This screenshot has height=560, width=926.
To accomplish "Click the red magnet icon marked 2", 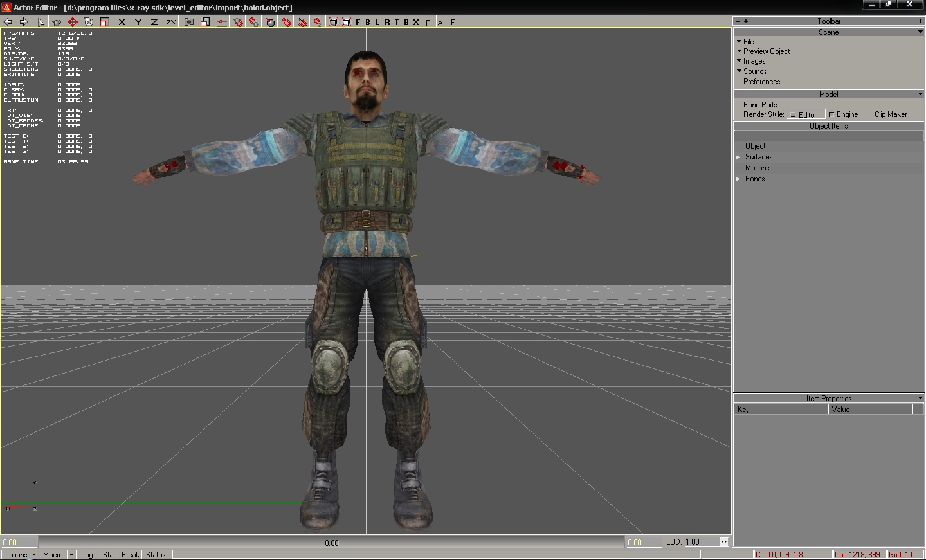I will [318, 22].
